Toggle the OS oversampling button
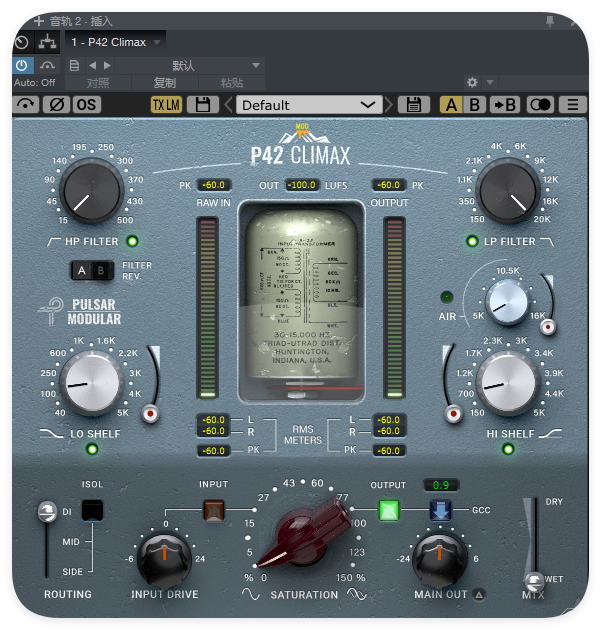This screenshot has width=601, height=630. (86, 105)
